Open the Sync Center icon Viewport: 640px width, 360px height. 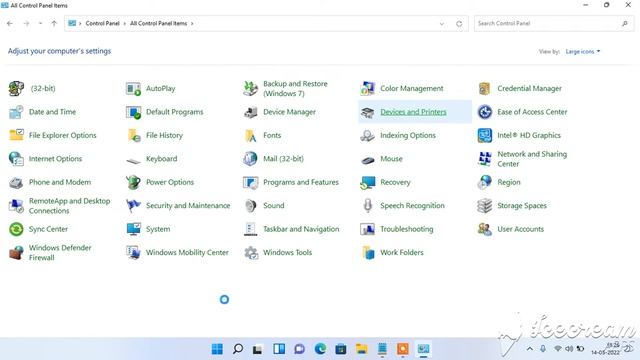pyautogui.click(x=16, y=229)
